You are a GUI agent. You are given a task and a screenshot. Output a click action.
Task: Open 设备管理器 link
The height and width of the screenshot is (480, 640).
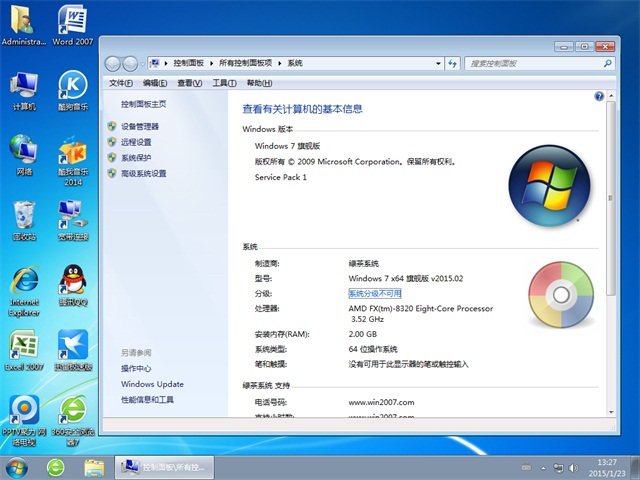(140, 127)
